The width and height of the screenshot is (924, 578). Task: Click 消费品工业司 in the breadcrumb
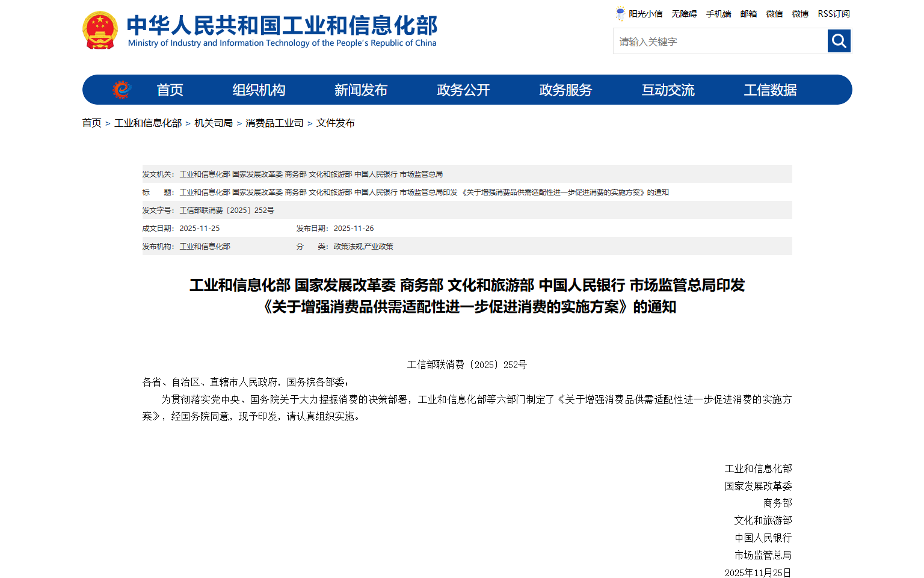[x=274, y=123]
